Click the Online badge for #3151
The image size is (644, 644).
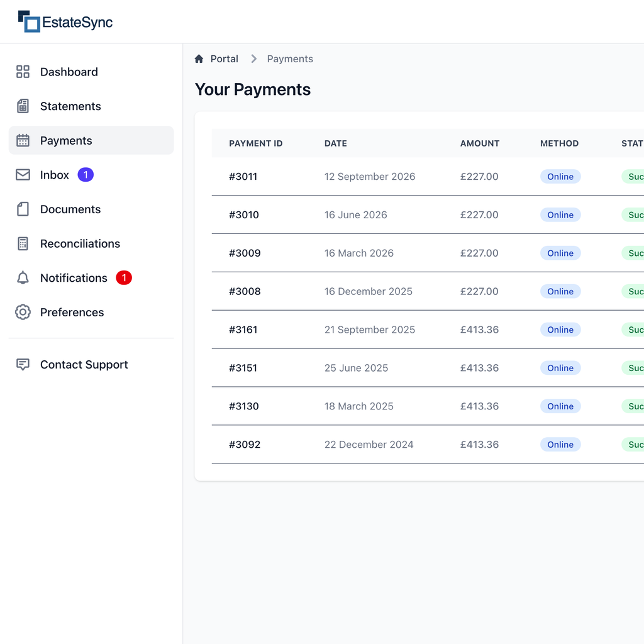click(x=560, y=367)
